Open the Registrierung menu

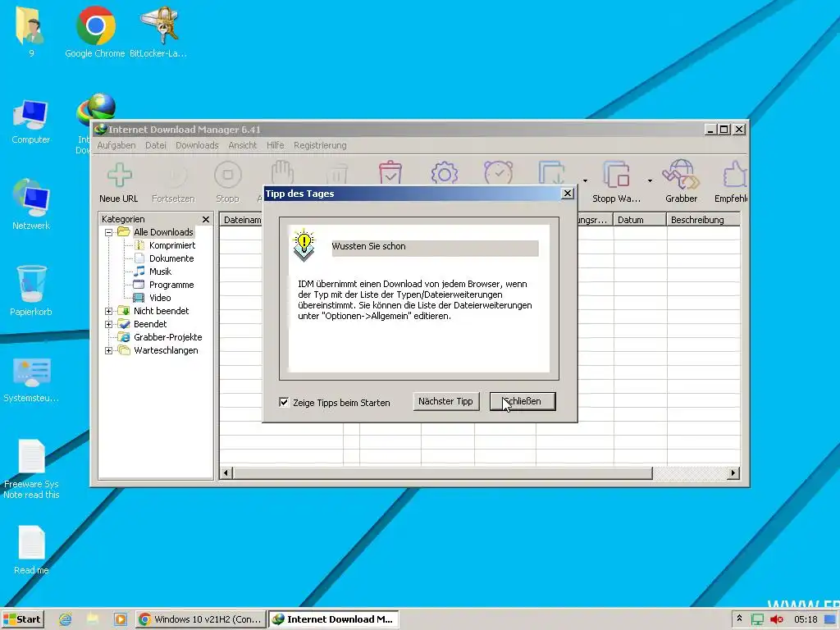pos(320,145)
